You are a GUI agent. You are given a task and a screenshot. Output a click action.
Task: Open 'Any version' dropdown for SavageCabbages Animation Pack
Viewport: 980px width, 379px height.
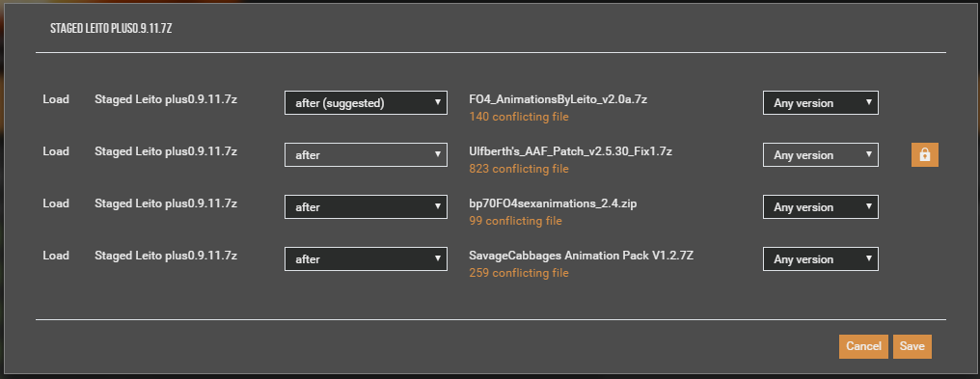(821, 259)
